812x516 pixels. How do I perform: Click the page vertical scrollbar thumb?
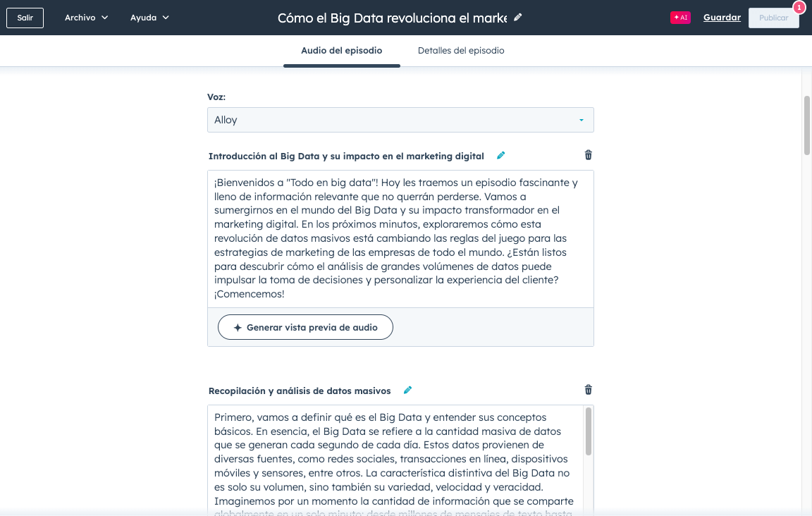coord(807,125)
